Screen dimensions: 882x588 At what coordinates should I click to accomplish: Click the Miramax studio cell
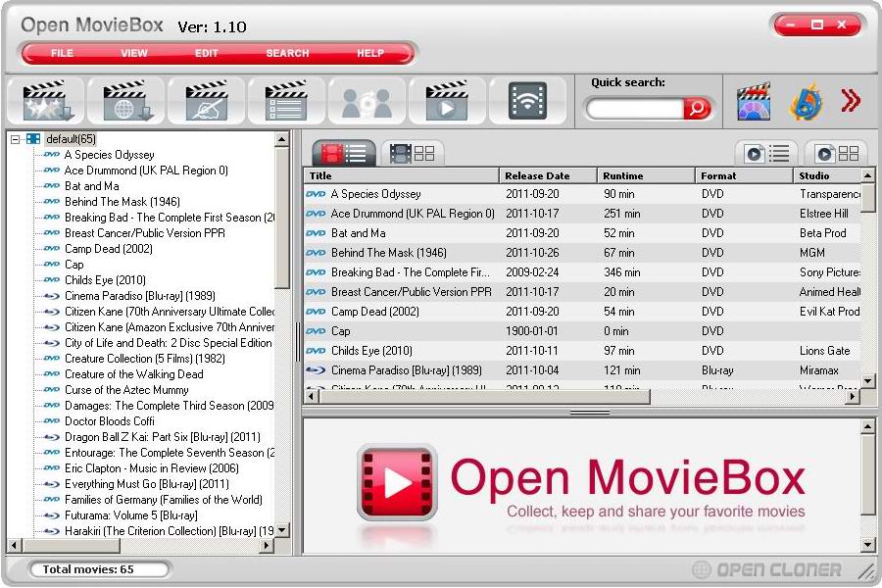(819, 370)
